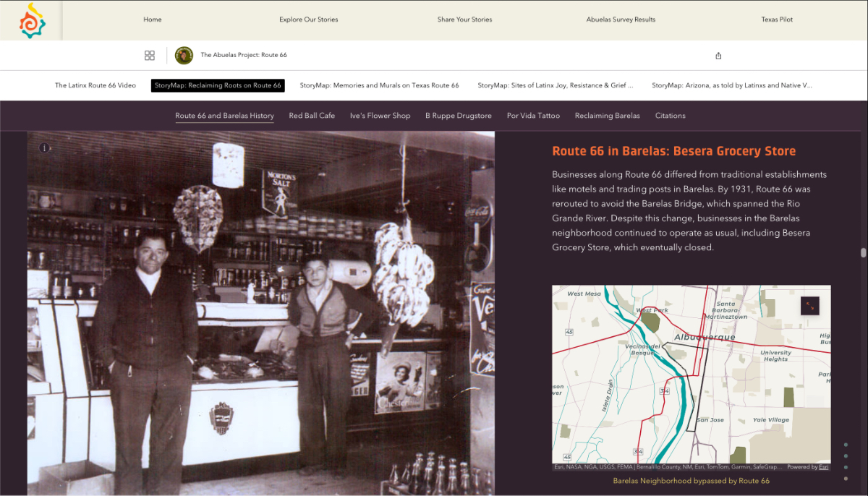Open the share icon in header bar
Image resolution: width=868 pixels, height=496 pixels.
[718, 55]
